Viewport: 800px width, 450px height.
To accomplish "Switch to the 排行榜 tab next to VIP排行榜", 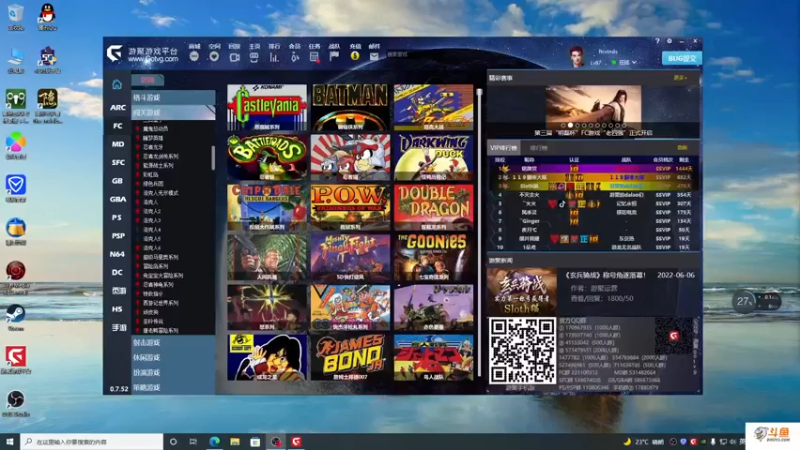I will (x=538, y=148).
